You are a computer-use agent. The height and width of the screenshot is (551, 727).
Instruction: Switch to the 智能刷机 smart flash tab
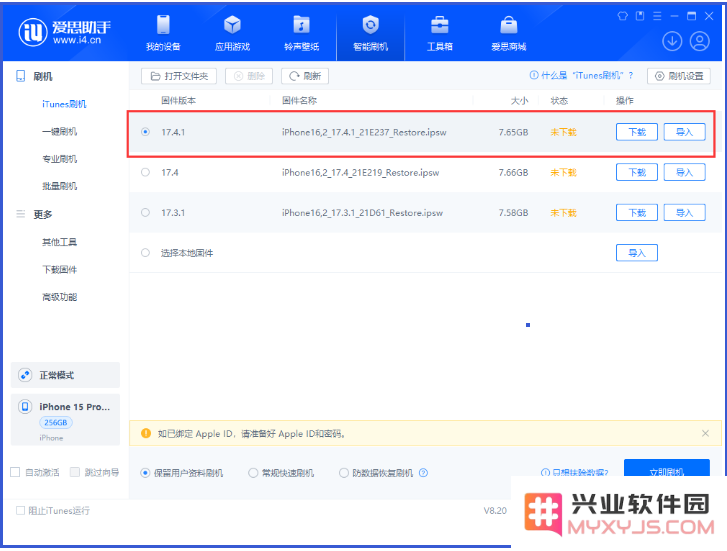pyautogui.click(x=370, y=32)
